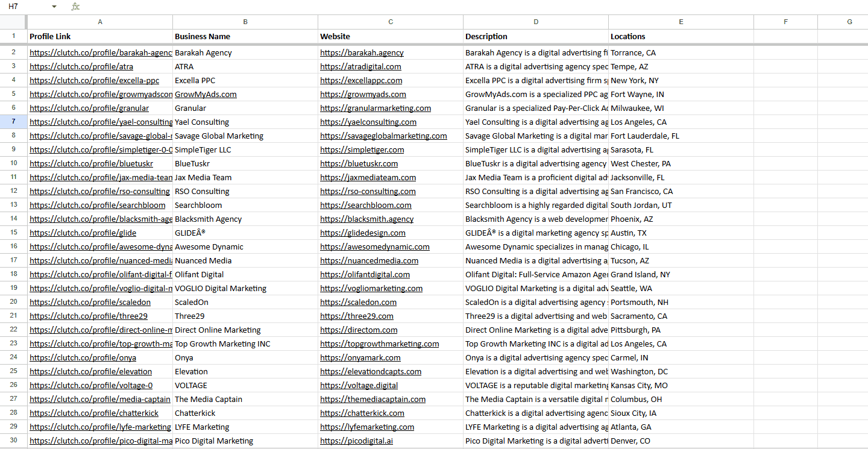
Task: Open the glidedesign.com website link
Action: tap(363, 233)
